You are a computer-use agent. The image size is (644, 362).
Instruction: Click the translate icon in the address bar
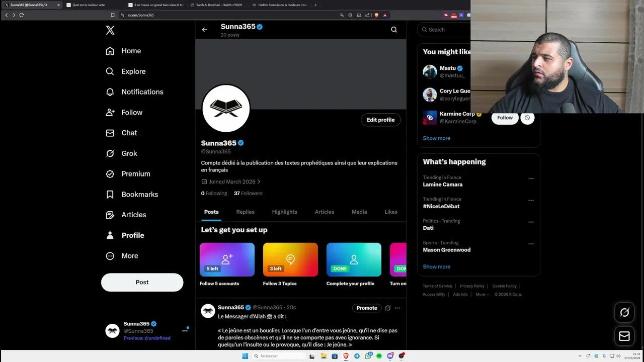(342, 15)
